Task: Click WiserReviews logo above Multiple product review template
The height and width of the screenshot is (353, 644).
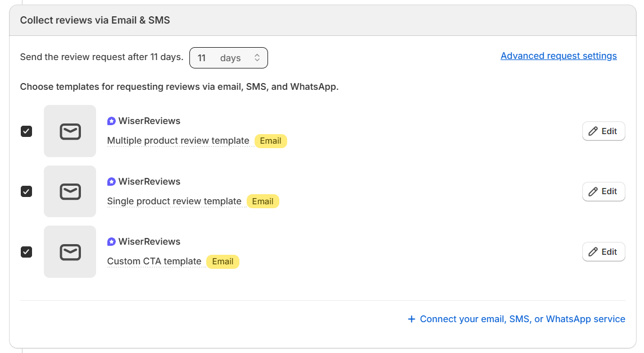Action: (x=111, y=121)
